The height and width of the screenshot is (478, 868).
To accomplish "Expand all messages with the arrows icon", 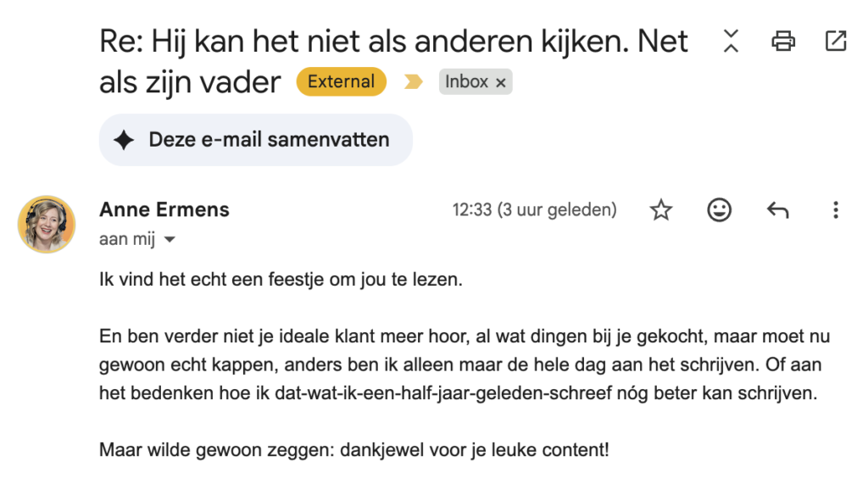I will click(x=731, y=41).
